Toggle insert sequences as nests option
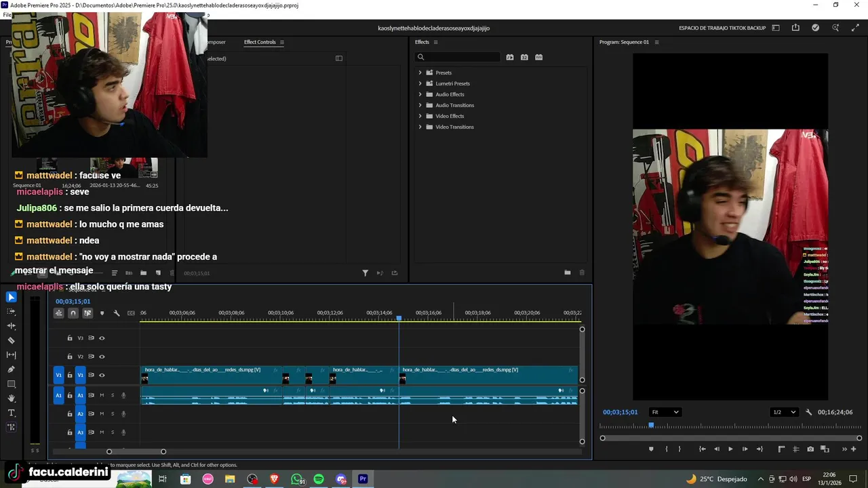The image size is (868, 488). (x=59, y=313)
